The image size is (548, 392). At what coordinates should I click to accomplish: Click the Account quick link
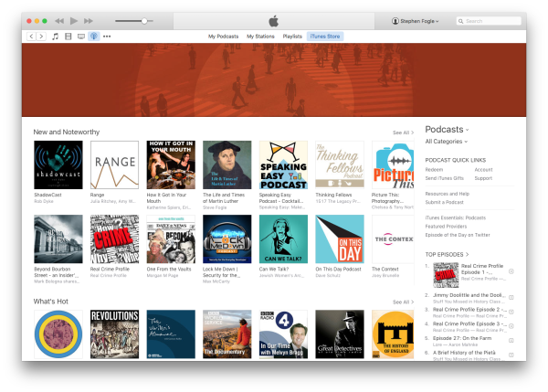point(483,170)
